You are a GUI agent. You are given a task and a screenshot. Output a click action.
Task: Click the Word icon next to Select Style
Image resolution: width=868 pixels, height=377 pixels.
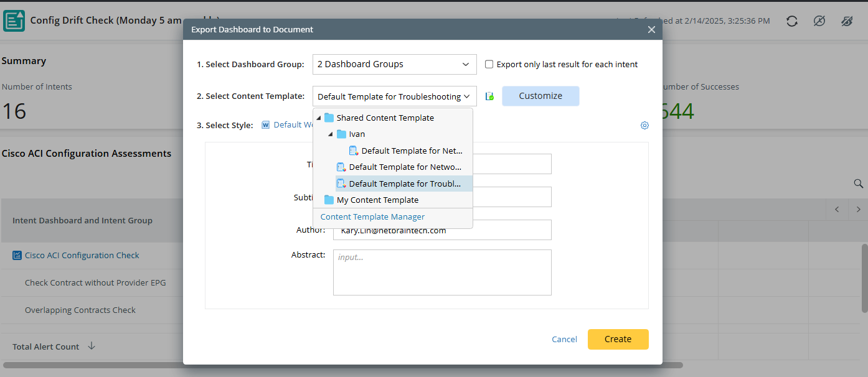click(x=266, y=125)
